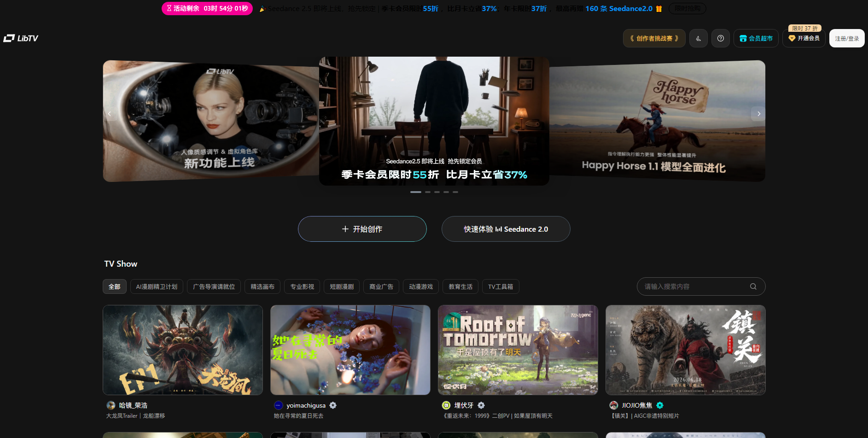Open author name 哈镜_荣浩

coord(133,405)
